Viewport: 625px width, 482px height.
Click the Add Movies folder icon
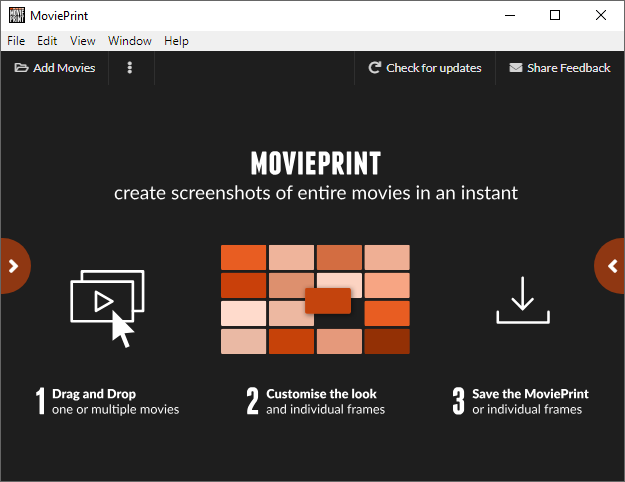click(x=21, y=68)
